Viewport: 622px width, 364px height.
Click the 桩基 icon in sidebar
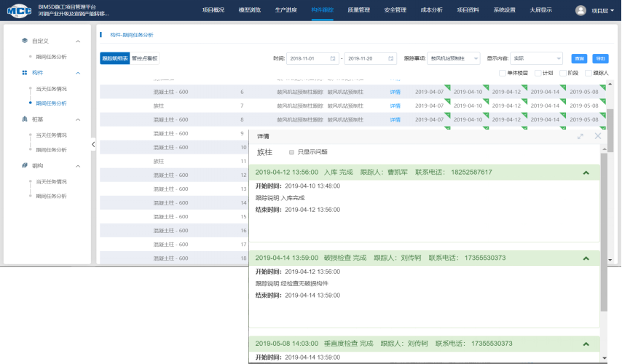coord(25,119)
